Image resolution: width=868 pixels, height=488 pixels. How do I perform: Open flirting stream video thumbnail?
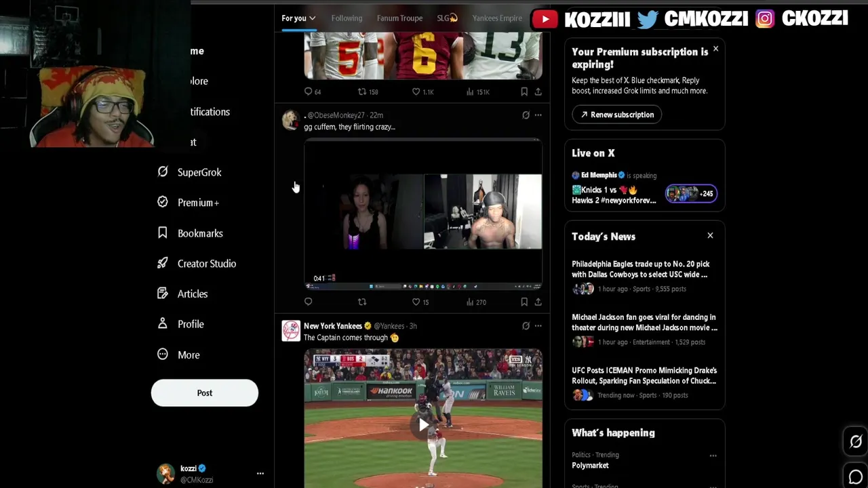423,213
